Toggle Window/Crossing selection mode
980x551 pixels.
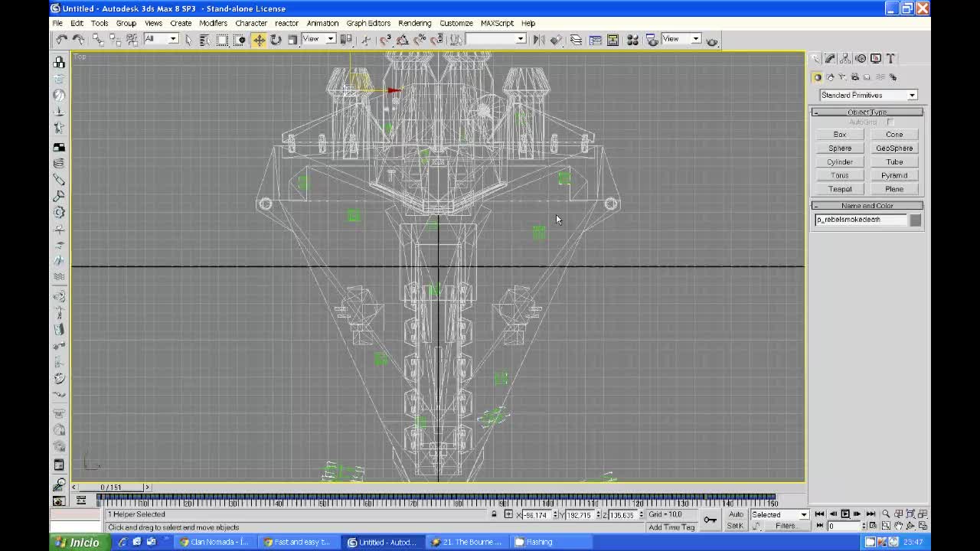(x=240, y=40)
